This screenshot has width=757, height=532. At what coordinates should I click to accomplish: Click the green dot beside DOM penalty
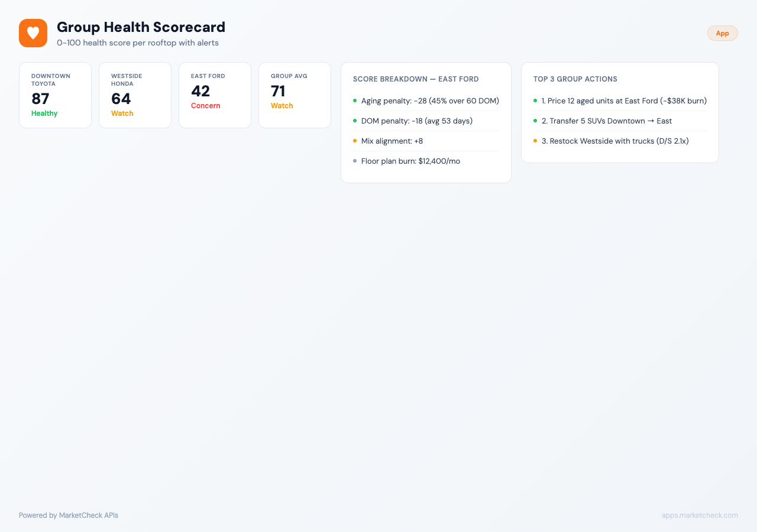coord(355,121)
